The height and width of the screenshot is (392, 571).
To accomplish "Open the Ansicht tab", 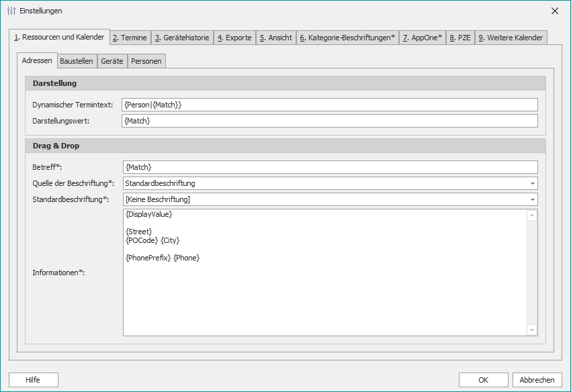I will (x=276, y=38).
